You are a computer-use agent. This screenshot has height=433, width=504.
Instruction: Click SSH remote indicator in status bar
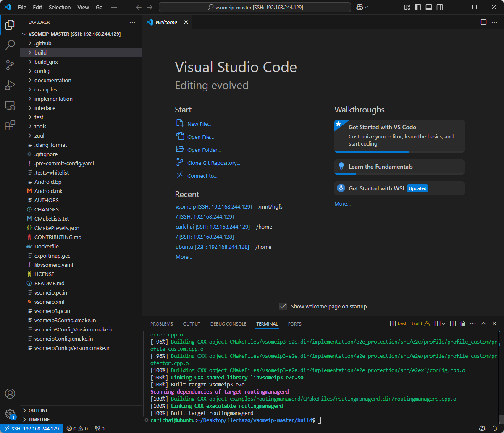click(x=32, y=428)
